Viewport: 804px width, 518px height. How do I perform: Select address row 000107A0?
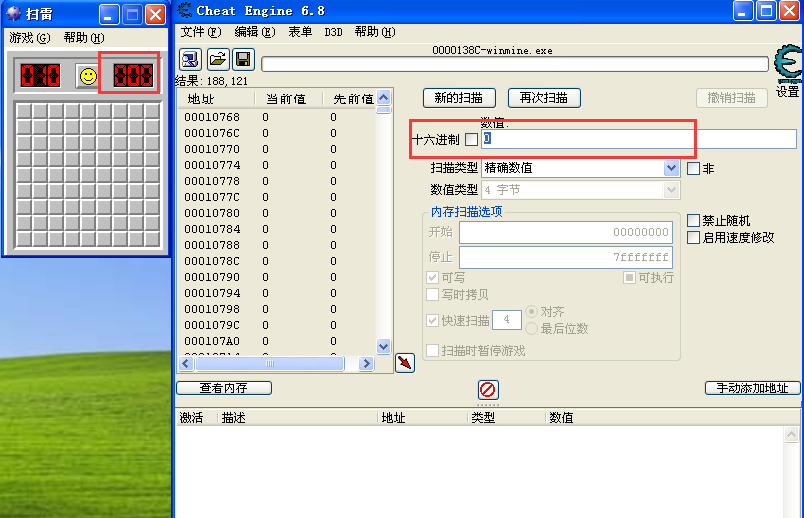pyautogui.click(x=276, y=341)
